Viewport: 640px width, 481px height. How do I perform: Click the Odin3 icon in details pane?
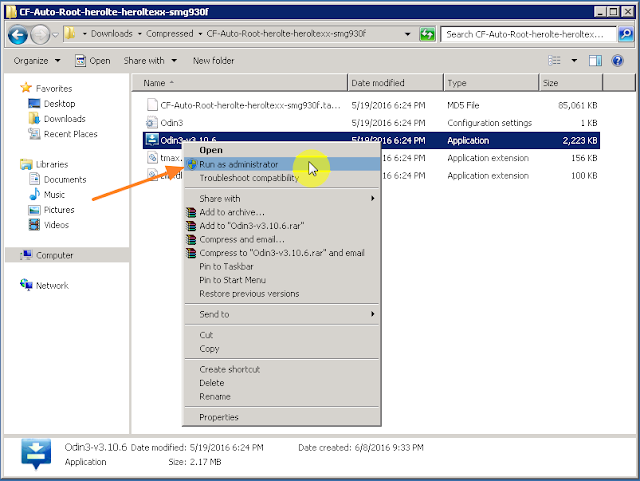(36, 454)
